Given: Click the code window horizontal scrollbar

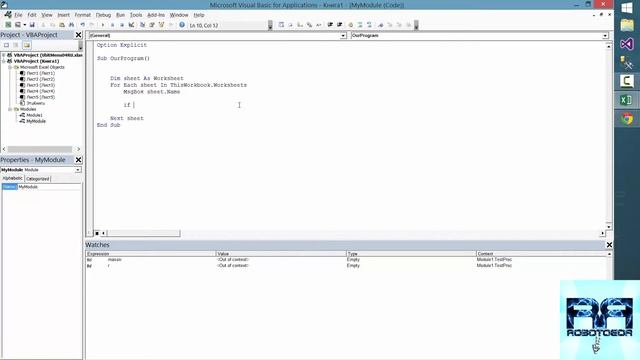Looking at the screenshot, I should click(x=143, y=233).
